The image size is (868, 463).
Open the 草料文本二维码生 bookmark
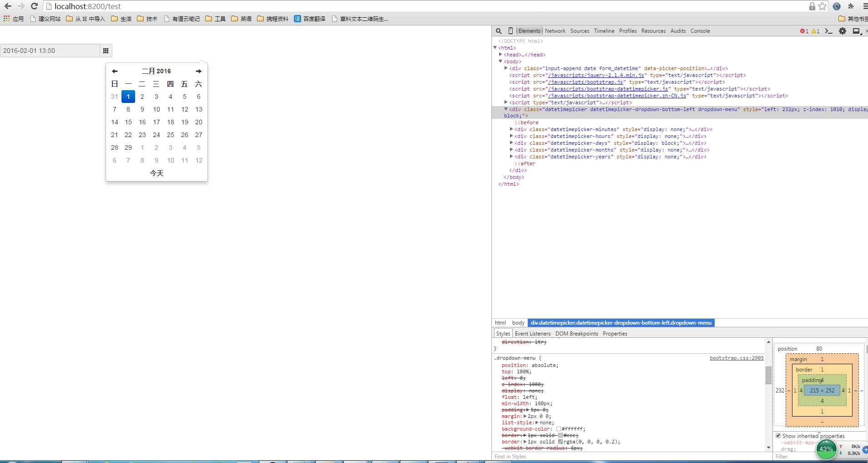pyautogui.click(x=360, y=19)
